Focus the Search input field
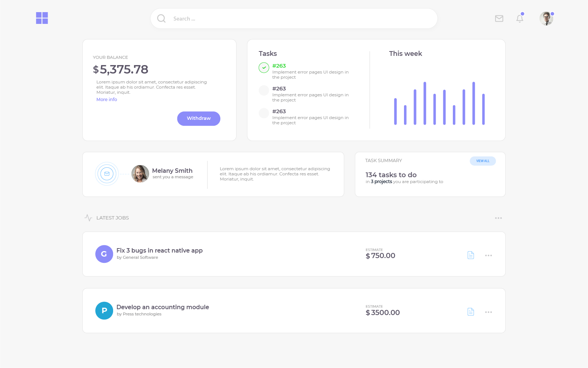 pos(294,19)
